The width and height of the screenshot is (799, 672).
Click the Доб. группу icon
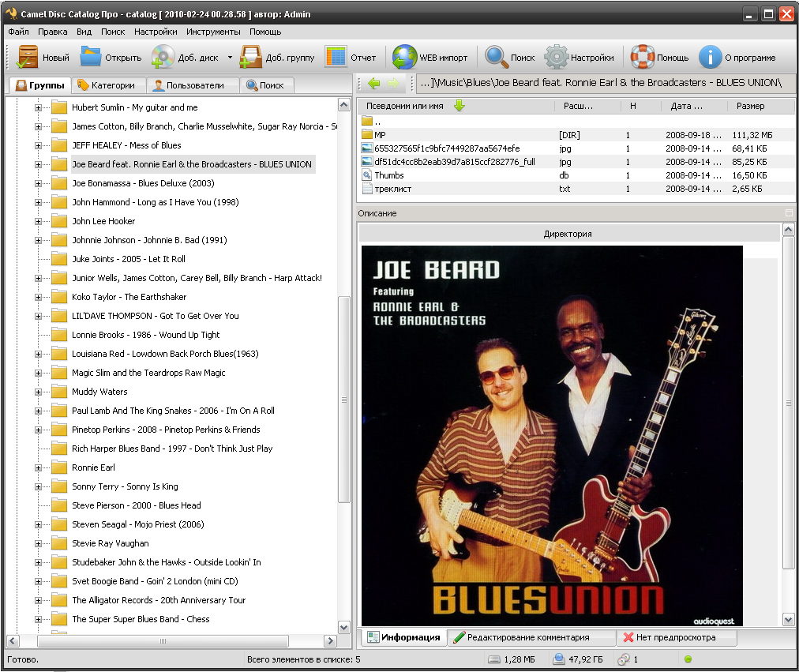click(x=251, y=57)
